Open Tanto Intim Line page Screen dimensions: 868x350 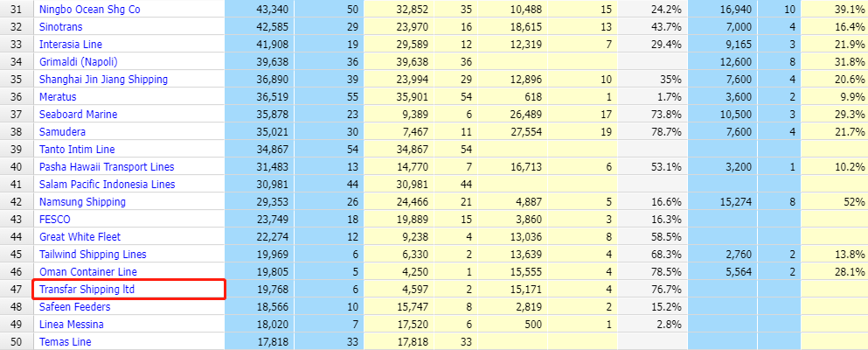click(x=77, y=150)
